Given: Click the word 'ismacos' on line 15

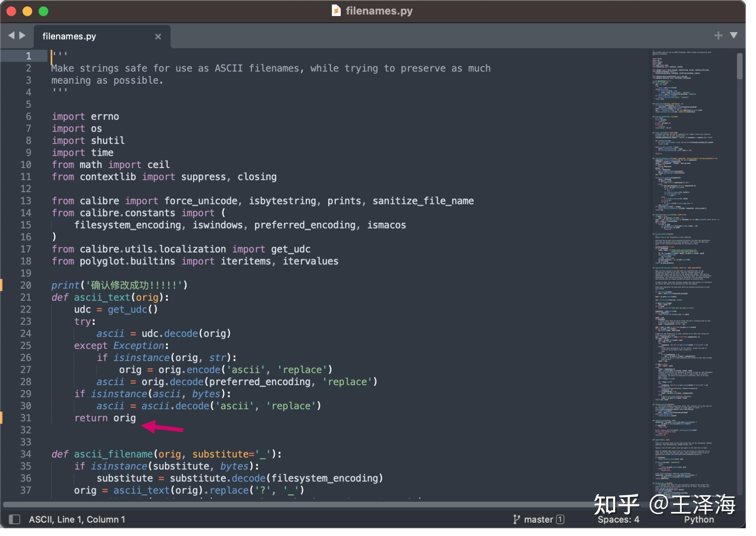Looking at the screenshot, I should [387, 225].
